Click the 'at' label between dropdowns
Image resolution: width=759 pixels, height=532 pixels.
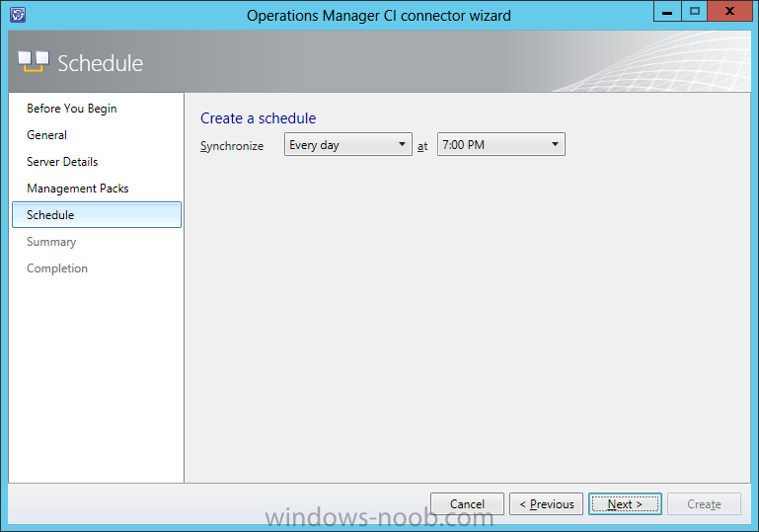coord(422,146)
